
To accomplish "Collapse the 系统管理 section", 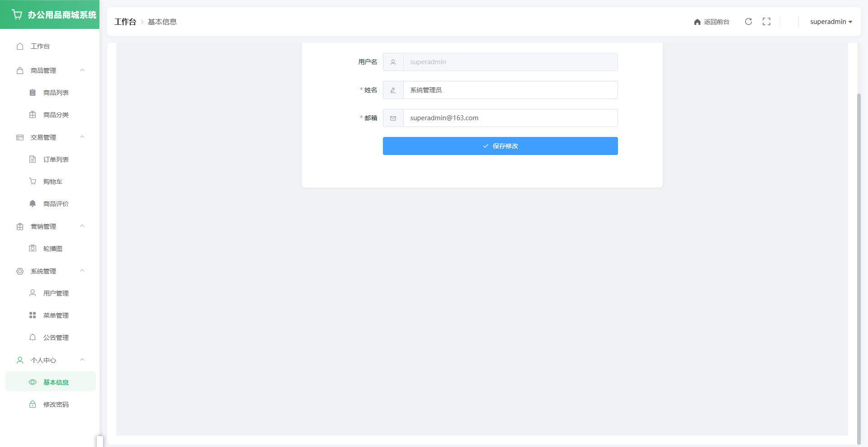I will [x=82, y=271].
